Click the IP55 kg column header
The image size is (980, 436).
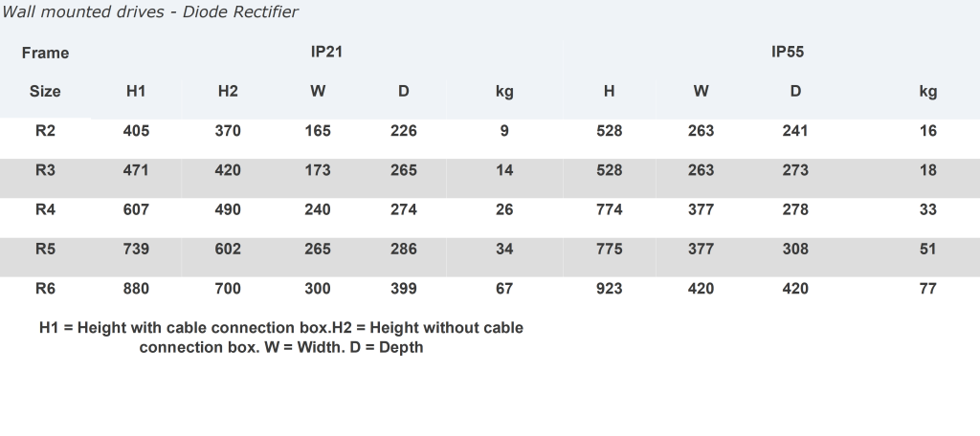point(927,92)
